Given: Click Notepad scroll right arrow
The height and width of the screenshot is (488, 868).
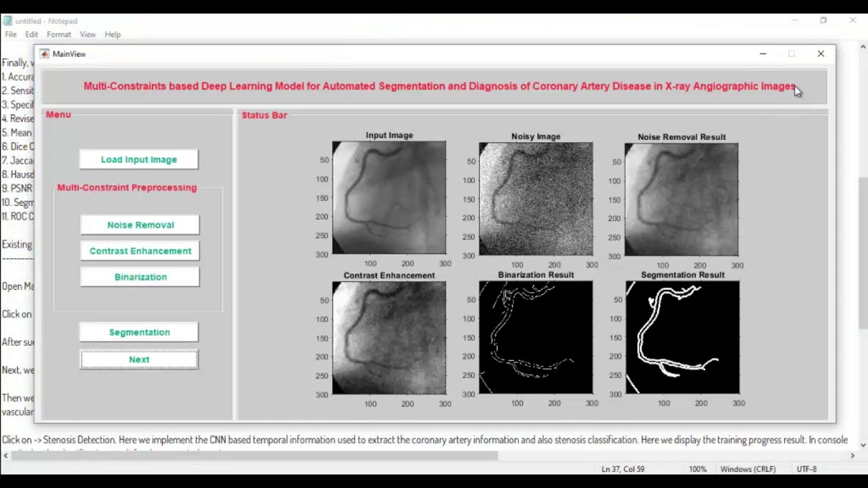Looking at the screenshot, I should coord(852,455).
